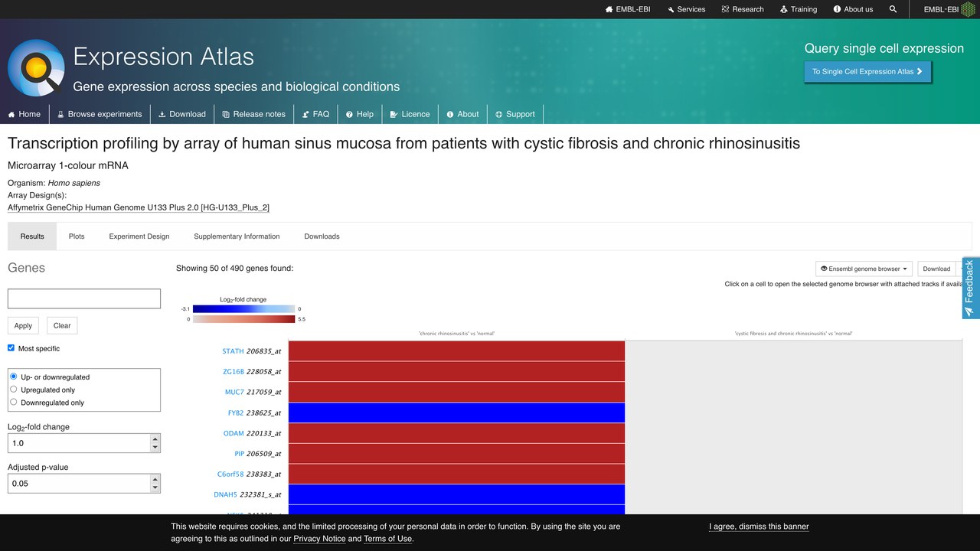
Task: Click the Expression Atlas magnifier logo
Action: (x=36, y=68)
